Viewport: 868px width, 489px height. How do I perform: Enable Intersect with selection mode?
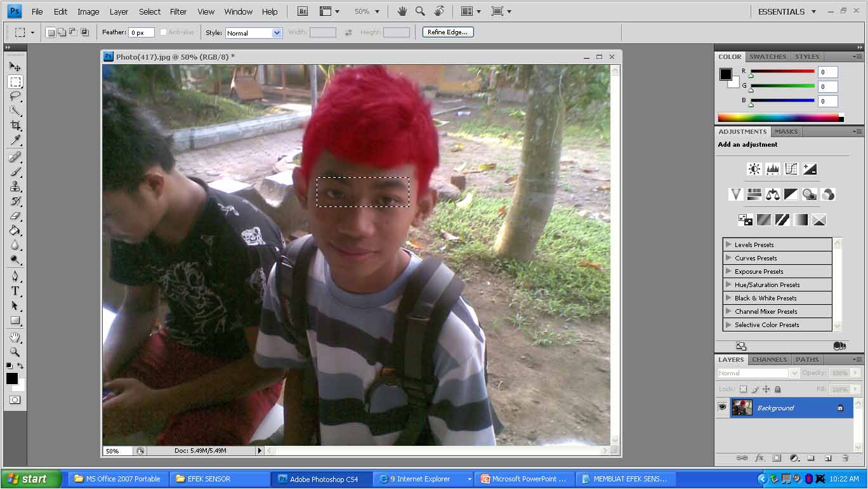point(85,32)
